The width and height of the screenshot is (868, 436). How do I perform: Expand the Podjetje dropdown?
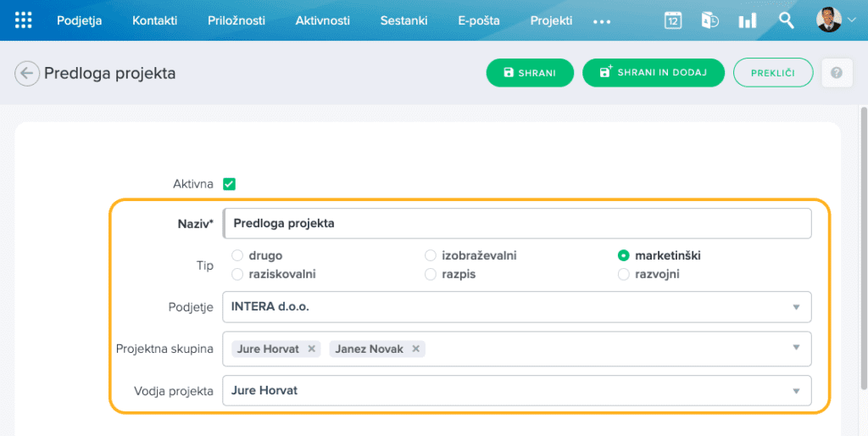point(796,307)
